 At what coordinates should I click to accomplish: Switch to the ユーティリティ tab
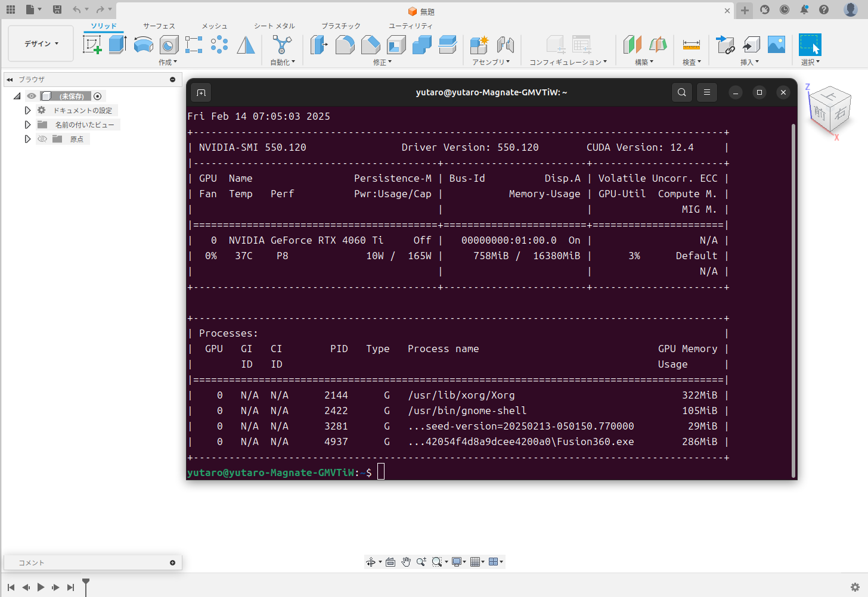[x=411, y=26]
